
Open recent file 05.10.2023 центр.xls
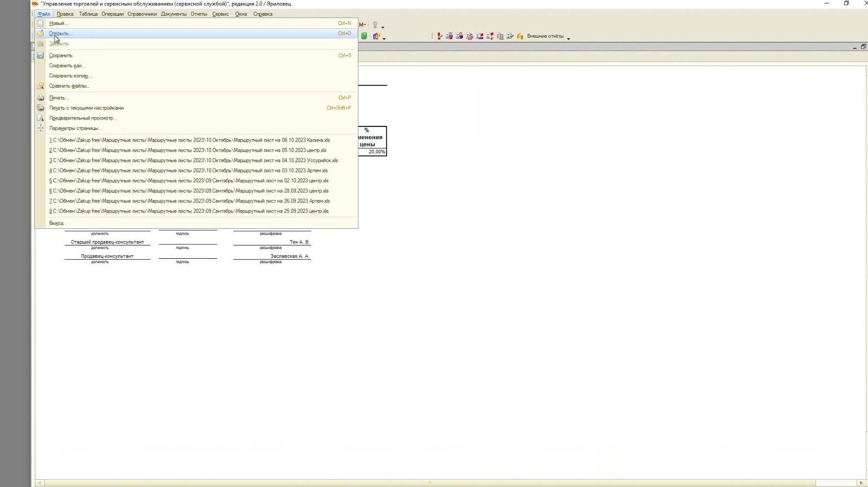196,150
